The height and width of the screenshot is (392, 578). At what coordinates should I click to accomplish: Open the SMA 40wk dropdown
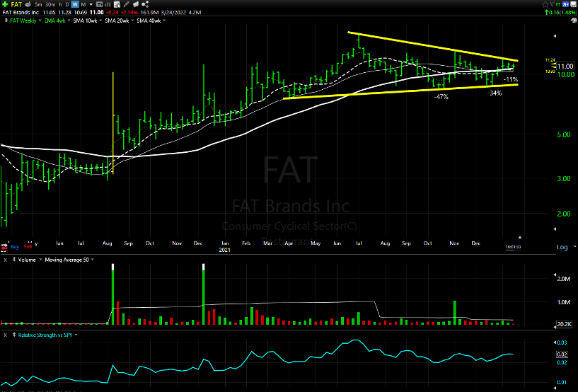[164, 21]
